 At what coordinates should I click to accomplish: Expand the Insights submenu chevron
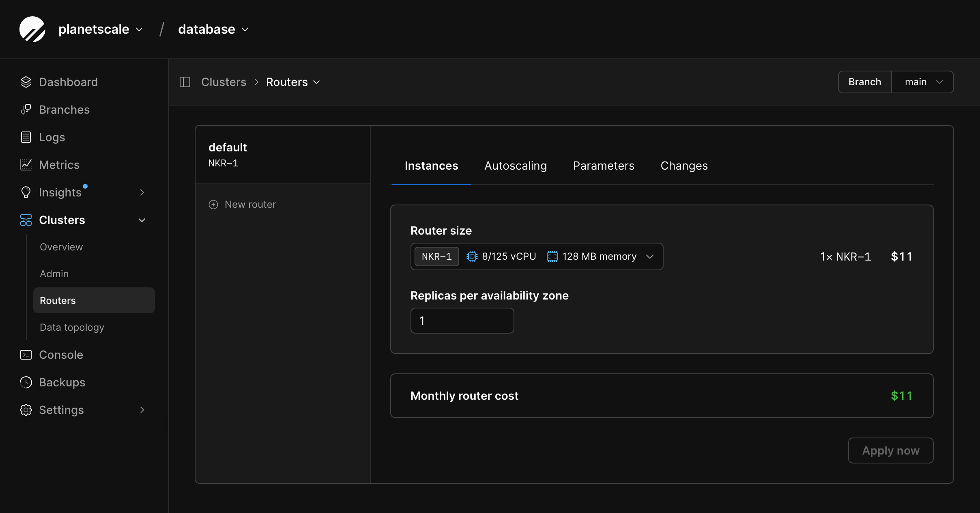[142, 192]
